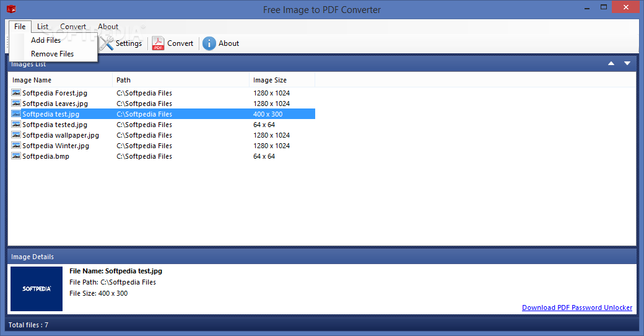Click file icon of Softpedia.bmp
Image resolution: width=644 pixels, height=336 pixels.
tap(16, 156)
